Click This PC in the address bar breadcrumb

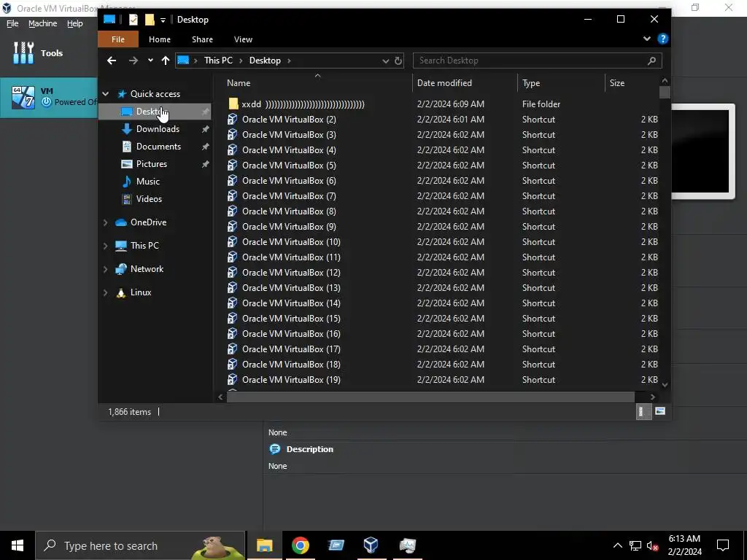218,61
